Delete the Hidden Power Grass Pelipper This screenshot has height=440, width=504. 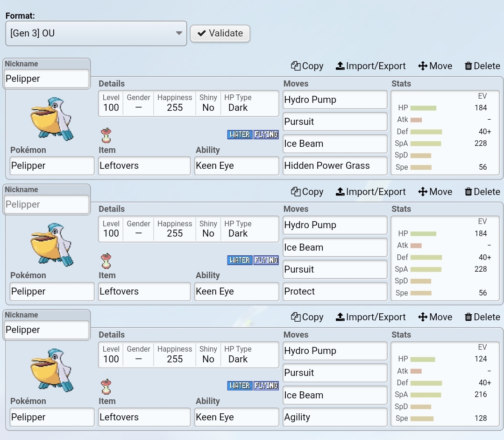coord(483,66)
